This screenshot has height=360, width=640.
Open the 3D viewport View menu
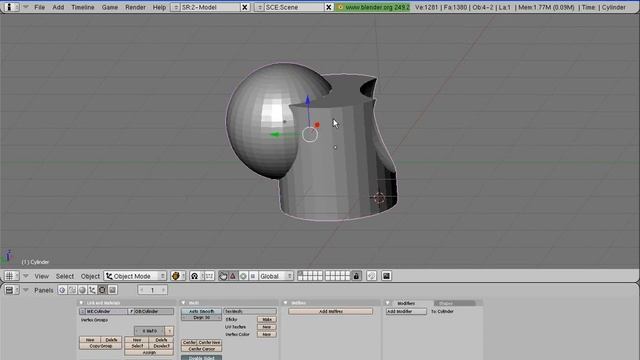coord(42,276)
